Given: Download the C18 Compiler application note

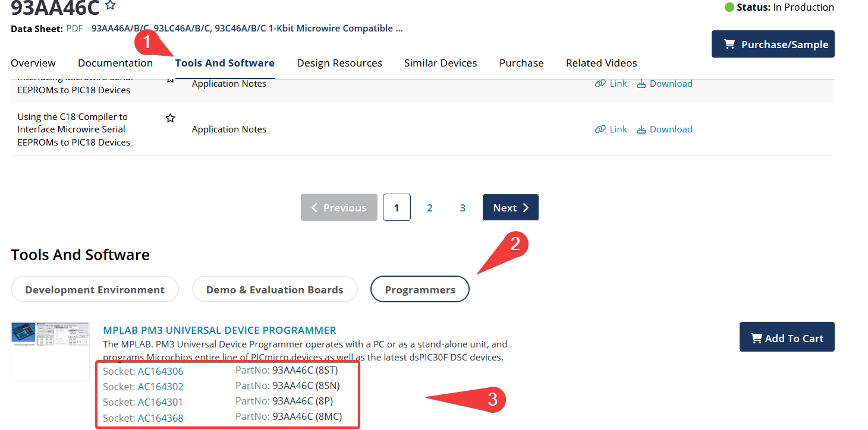Looking at the screenshot, I should click(x=665, y=129).
